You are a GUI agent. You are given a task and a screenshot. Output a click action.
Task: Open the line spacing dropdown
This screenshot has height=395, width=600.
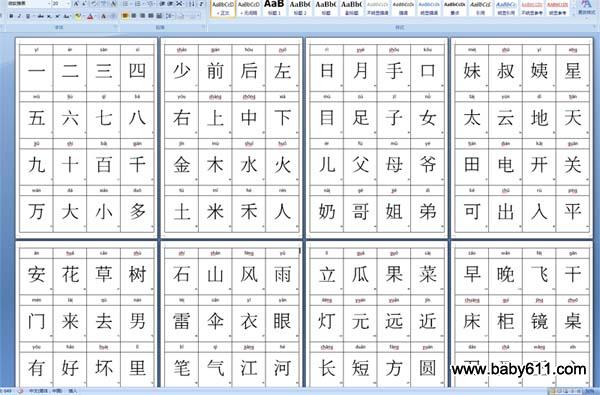[170, 16]
